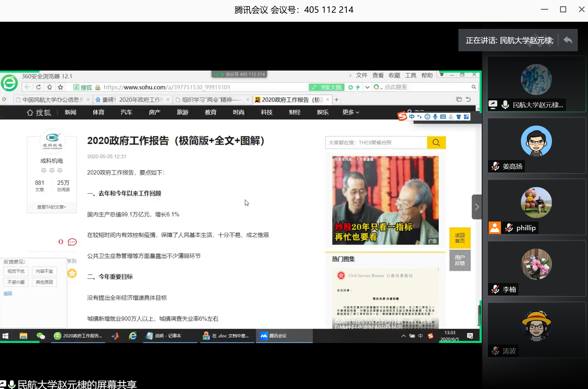Click the orange search button on Sohu page

pos(436,143)
